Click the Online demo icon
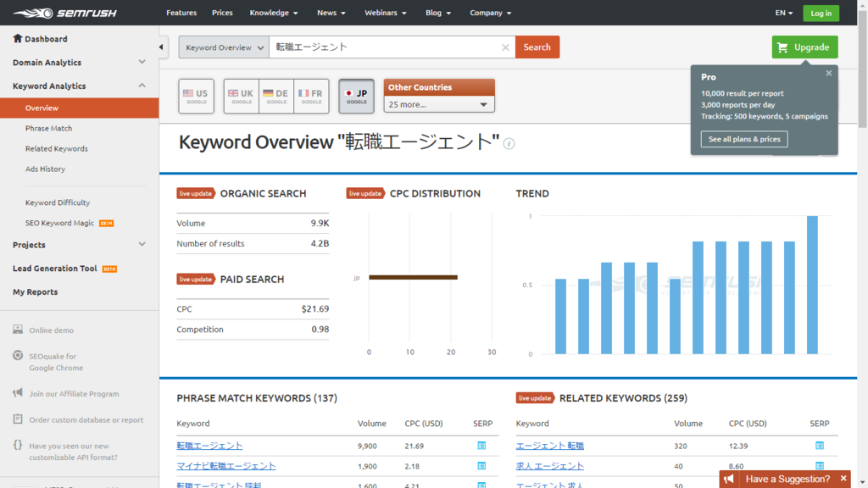Image resolution: width=868 pixels, height=488 pixels. coord(18,330)
